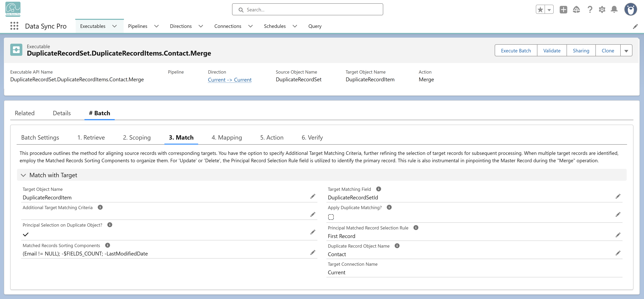Click the Clone button

[x=608, y=51]
